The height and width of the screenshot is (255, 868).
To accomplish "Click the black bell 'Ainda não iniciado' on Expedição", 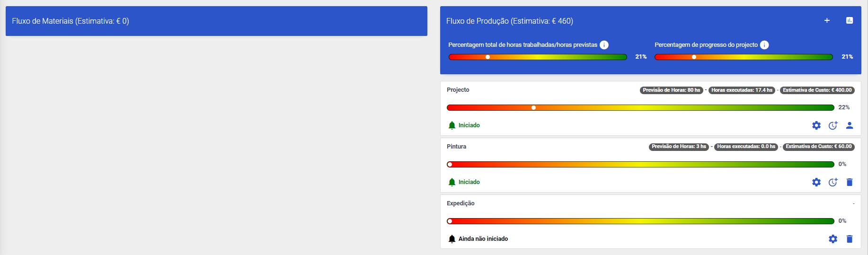I will [452, 239].
